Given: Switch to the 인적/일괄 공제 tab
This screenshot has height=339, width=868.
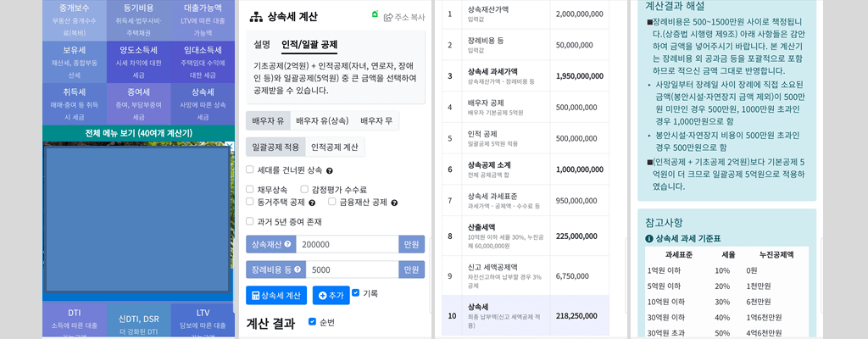Looking at the screenshot, I should (x=309, y=45).
